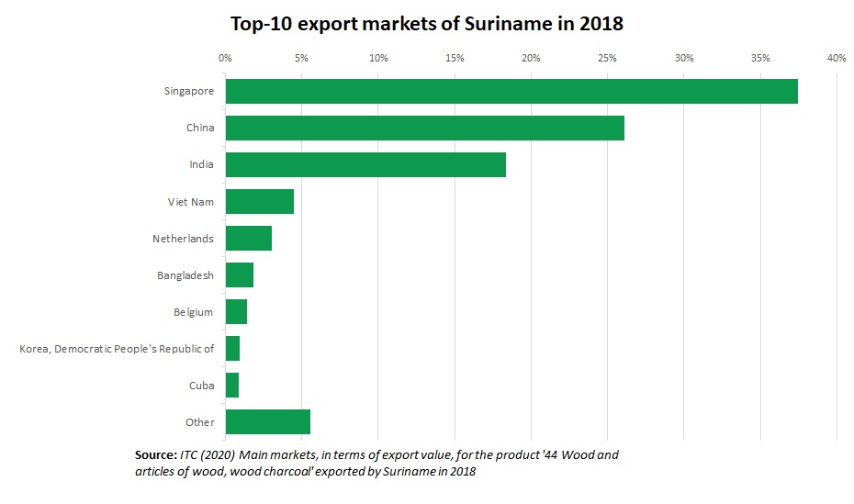Select the Bangladesh bar

tap(239, 274)
